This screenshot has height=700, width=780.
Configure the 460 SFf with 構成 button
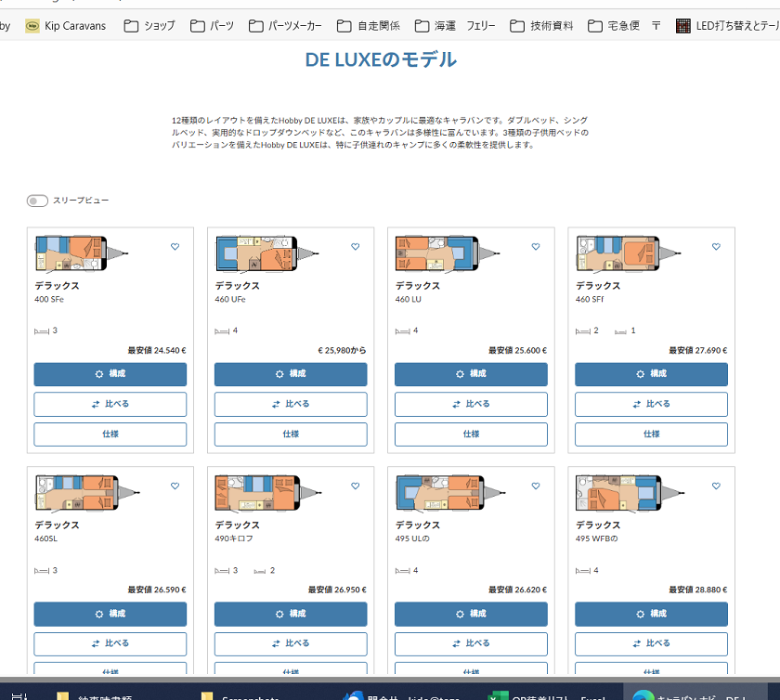pos(652,374)
